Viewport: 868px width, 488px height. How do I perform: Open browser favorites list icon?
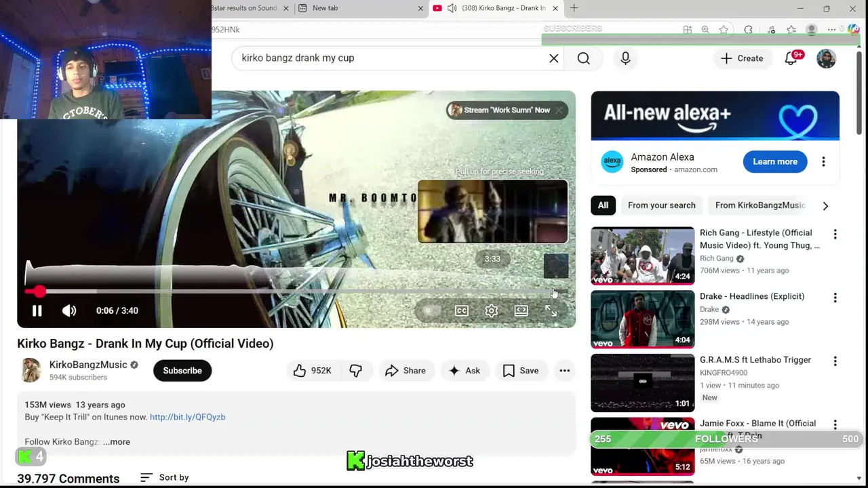tap(791, 30)
